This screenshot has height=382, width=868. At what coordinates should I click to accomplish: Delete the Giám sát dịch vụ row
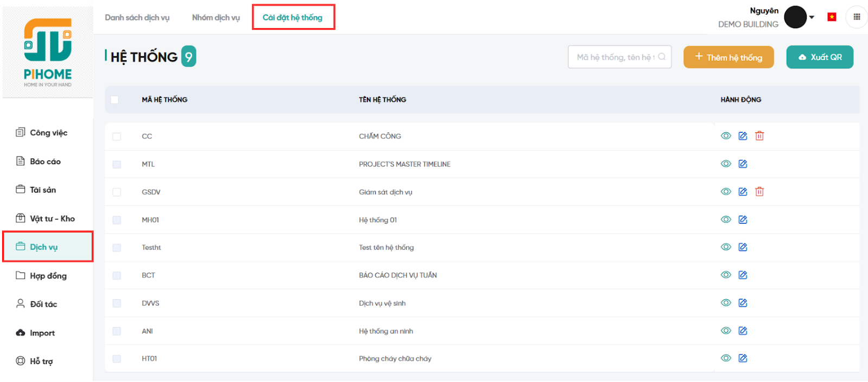pyautogui.click(x=759, y=192)
